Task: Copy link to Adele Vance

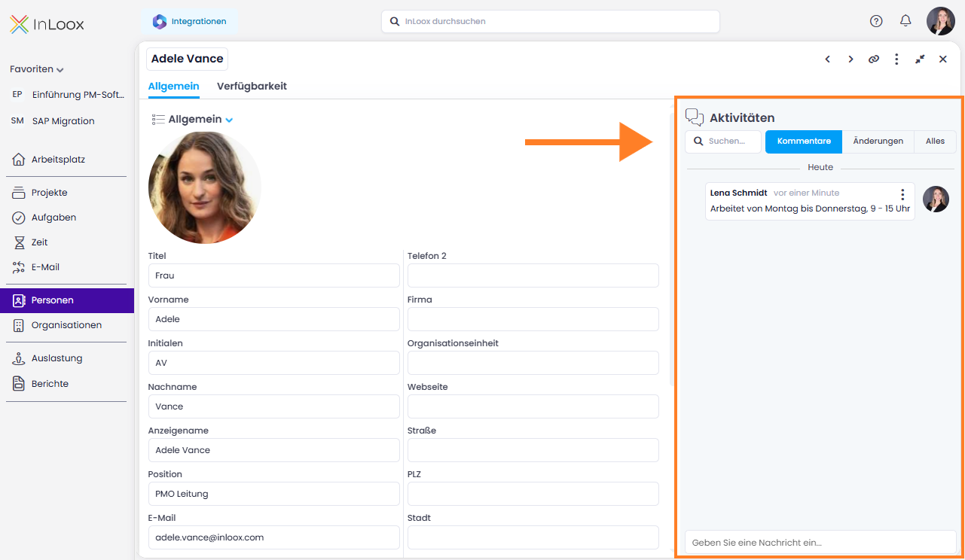Action: (x=874, y=59)
